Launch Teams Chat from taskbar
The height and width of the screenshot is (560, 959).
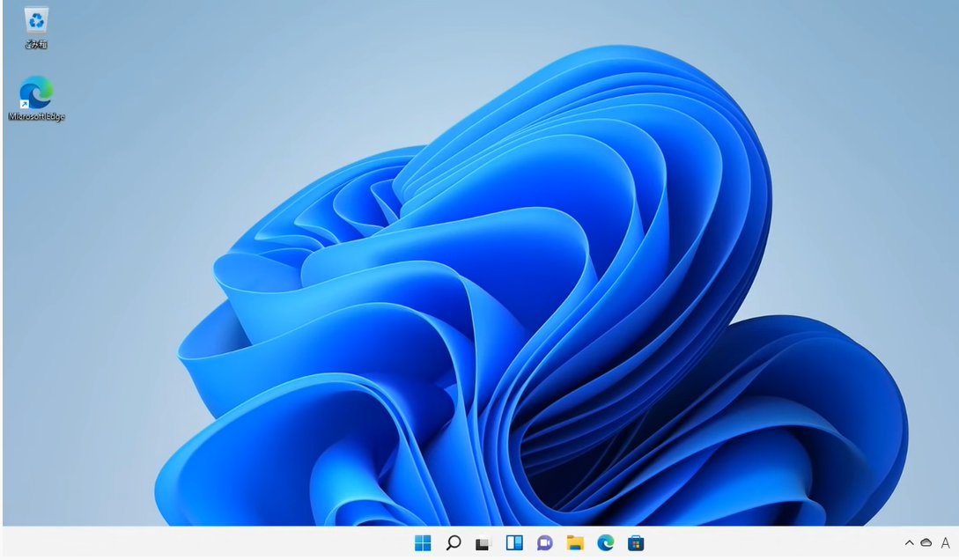click(x=544, y=543)
